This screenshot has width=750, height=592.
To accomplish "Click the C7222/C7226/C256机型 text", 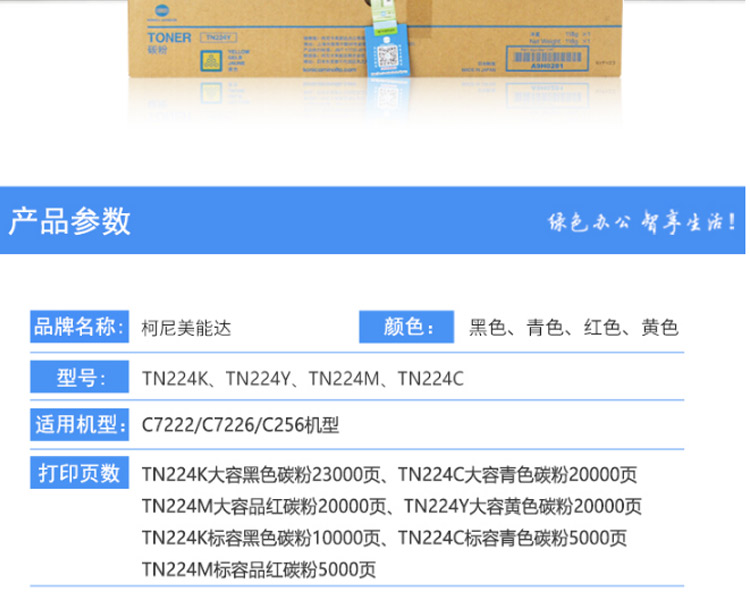I will (x=241, y=426).
